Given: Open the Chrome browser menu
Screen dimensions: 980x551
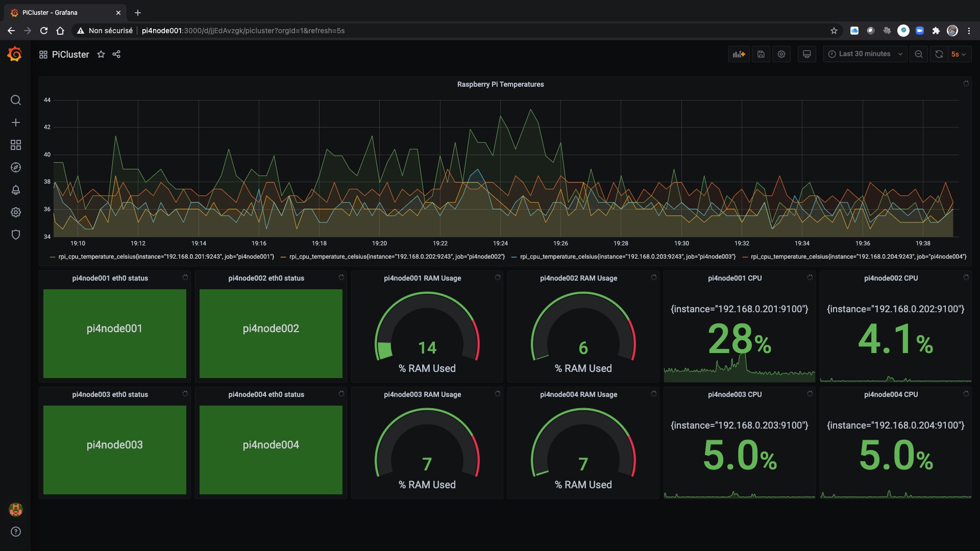Looking at the screenshot, I should point(969,31).
